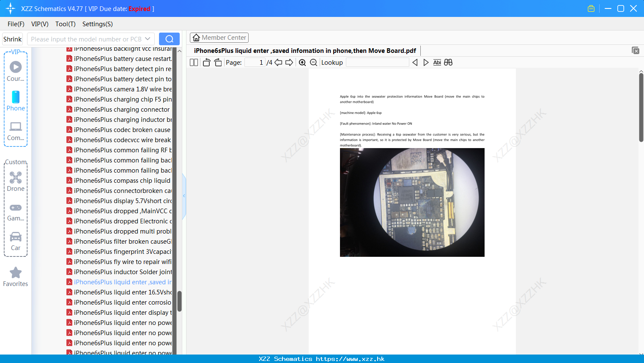Open iPhone6sPlus liquid enter display file
The height and width of the screenshot is (363, 644).
click(x=119, y=313)
